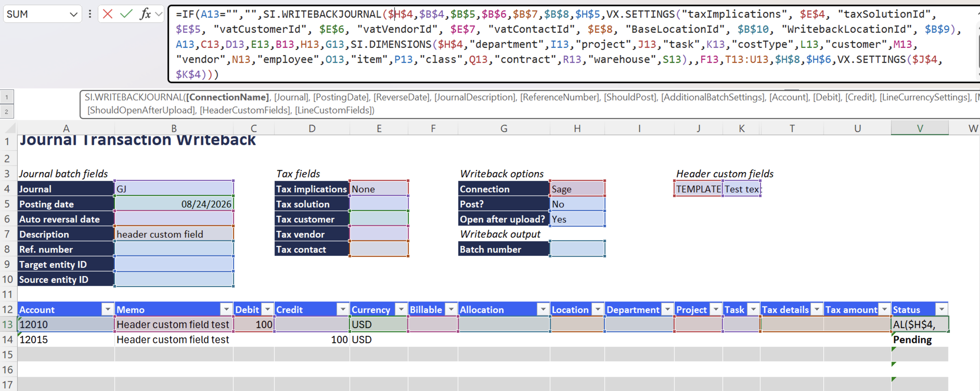The width and height of the screenshot is (980, 391).
Task: Select the Debit cell with 100 in row 13
Action: click(x=254, y=324)
